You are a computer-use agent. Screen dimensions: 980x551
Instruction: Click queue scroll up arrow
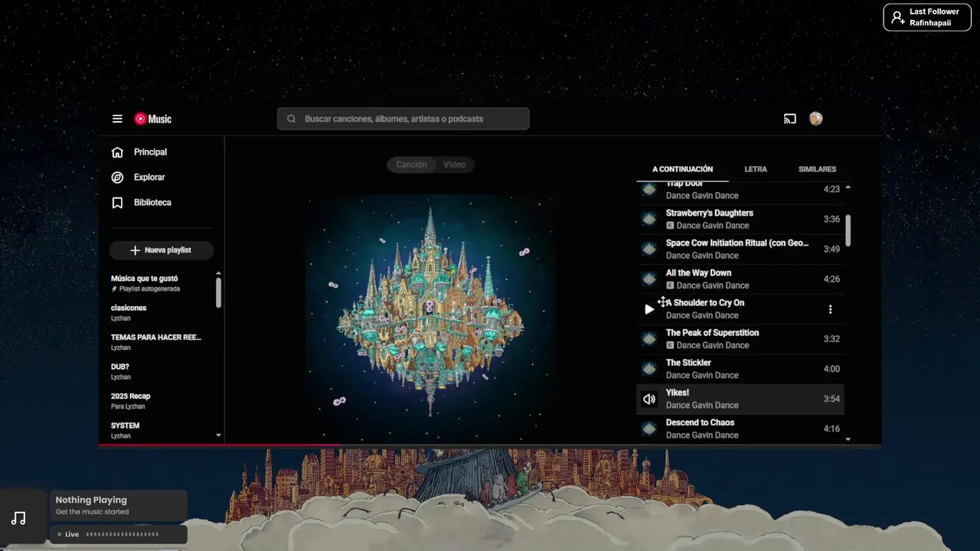pyautogui.click(x=848, y=187)
